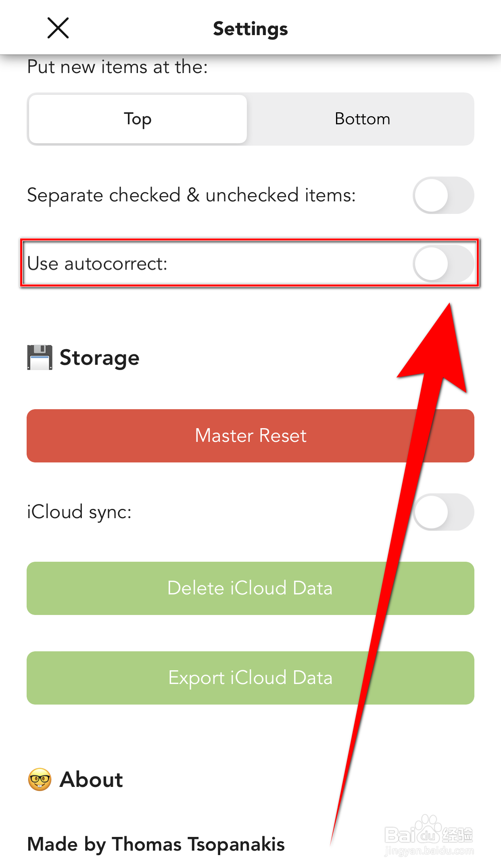Screen dimensions: 501x868
Task: Click the floppy disk Storage icon
Action: point(40,358)
